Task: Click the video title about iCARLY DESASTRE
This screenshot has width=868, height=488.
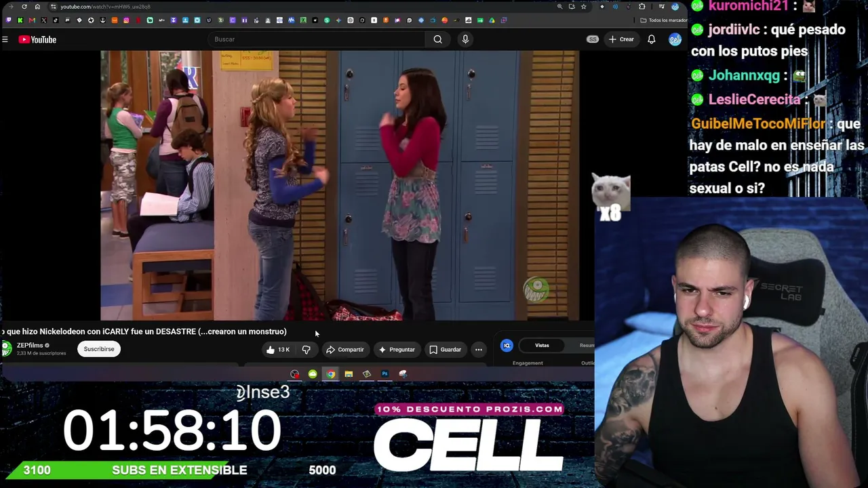Action: 144,331
